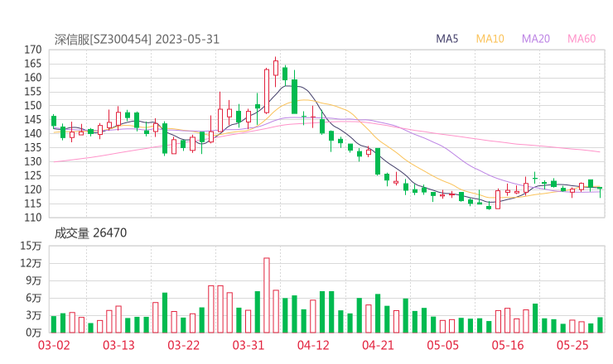Screen dimensions: 613x364
Task: Click the 05-16 date axis label
Action: pos(508,345)
